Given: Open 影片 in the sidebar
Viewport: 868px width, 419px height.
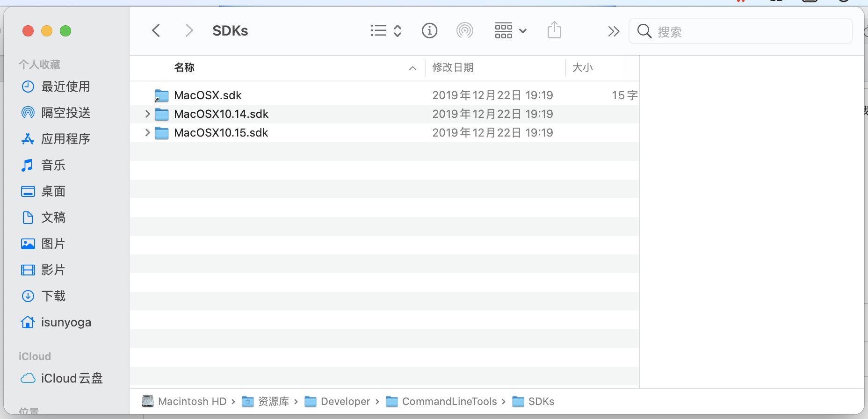Looking at the screenshot, I should tap(53, 270).
